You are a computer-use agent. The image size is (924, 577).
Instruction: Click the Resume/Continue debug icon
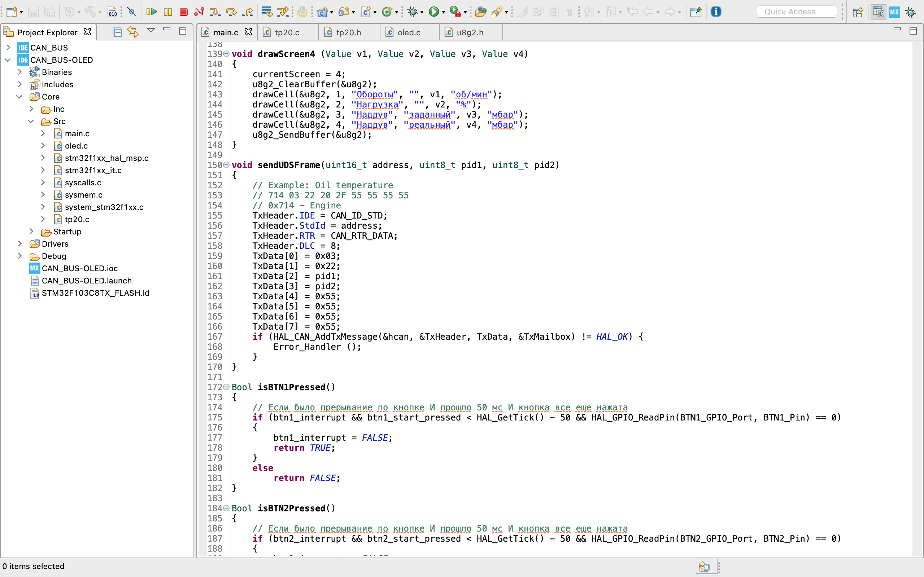pos(152,11)
